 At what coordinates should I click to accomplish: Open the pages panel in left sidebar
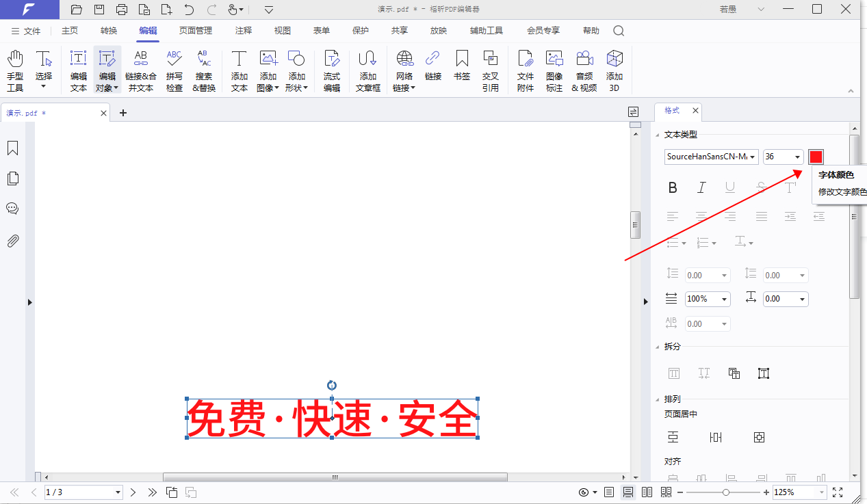[12, 178]
